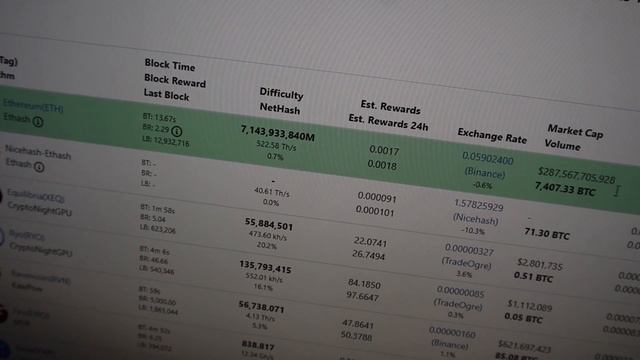Screen dimensions: 640x360
Task: Select last block LB: 12,932,716
Action: pyautogui.click(x=166, y=141)
